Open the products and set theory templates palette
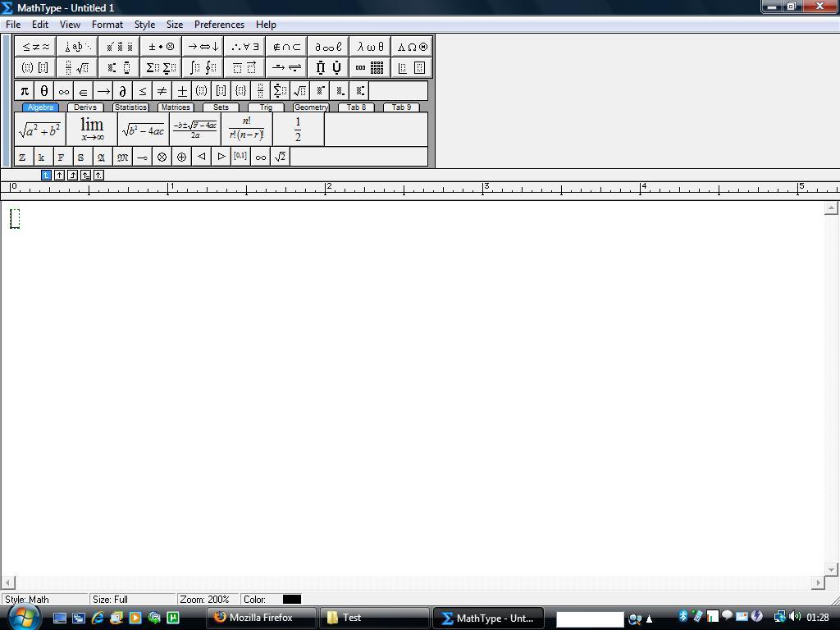Screen dimensions: 840x630 328,67
